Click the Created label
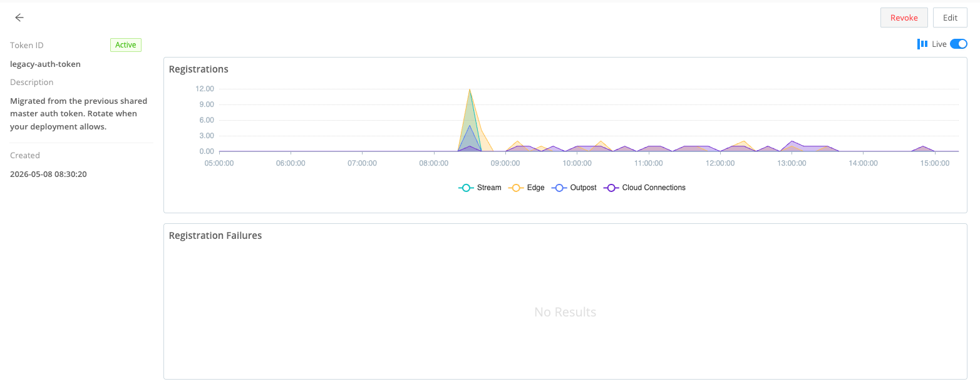 25,155
